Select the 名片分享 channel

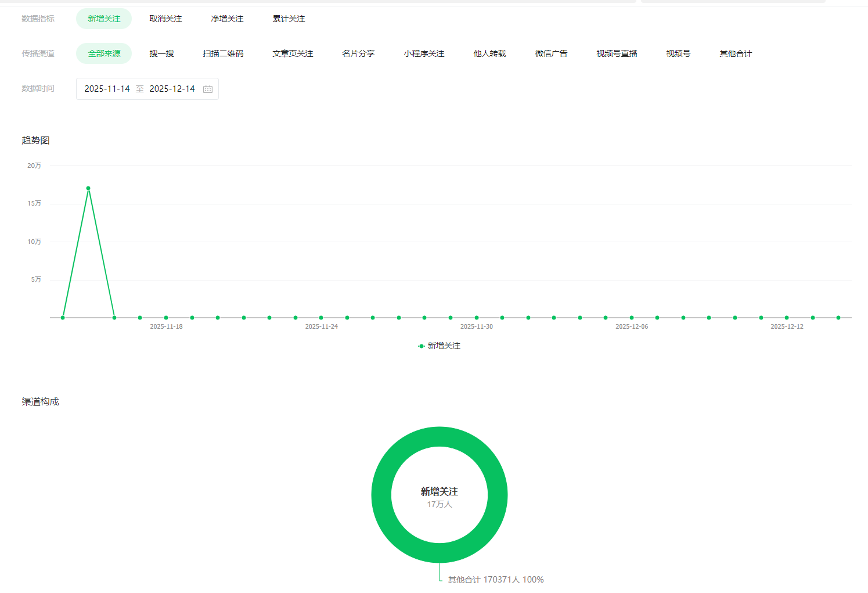click(x=358, y=53)
